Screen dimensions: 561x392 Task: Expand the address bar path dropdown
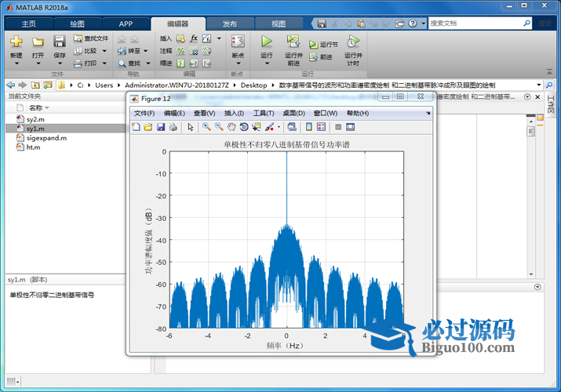(x=538, y=85)
